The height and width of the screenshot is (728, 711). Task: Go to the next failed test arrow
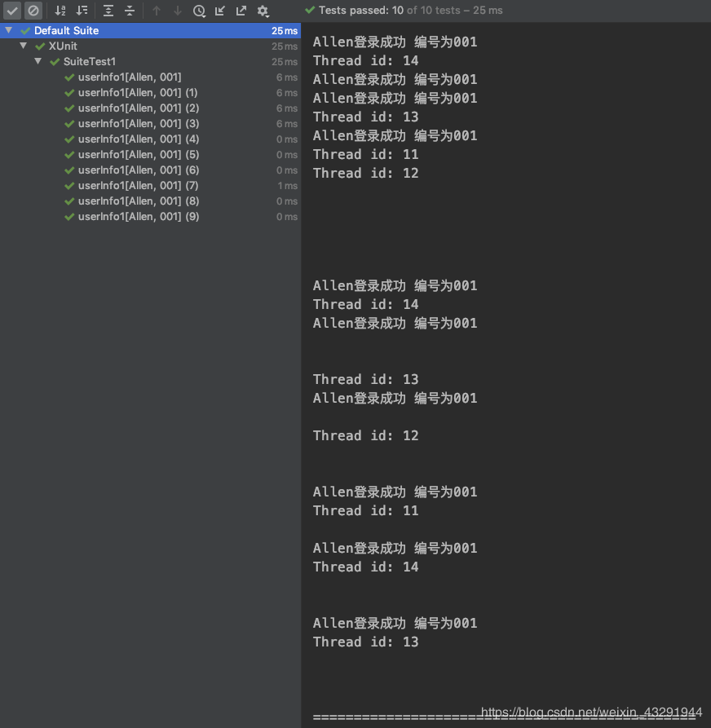[178, 11]
